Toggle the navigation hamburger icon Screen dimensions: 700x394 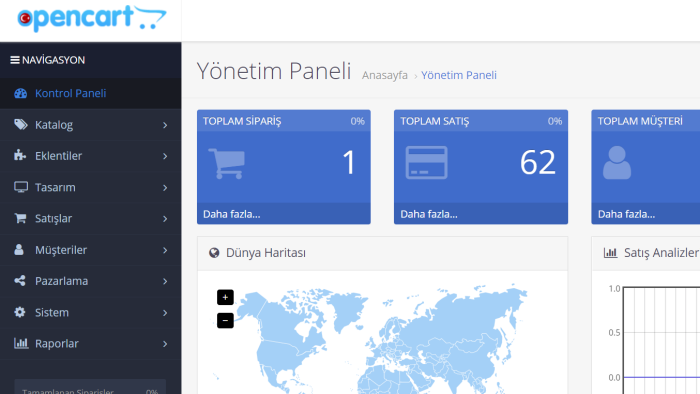(x=15, y=60)
